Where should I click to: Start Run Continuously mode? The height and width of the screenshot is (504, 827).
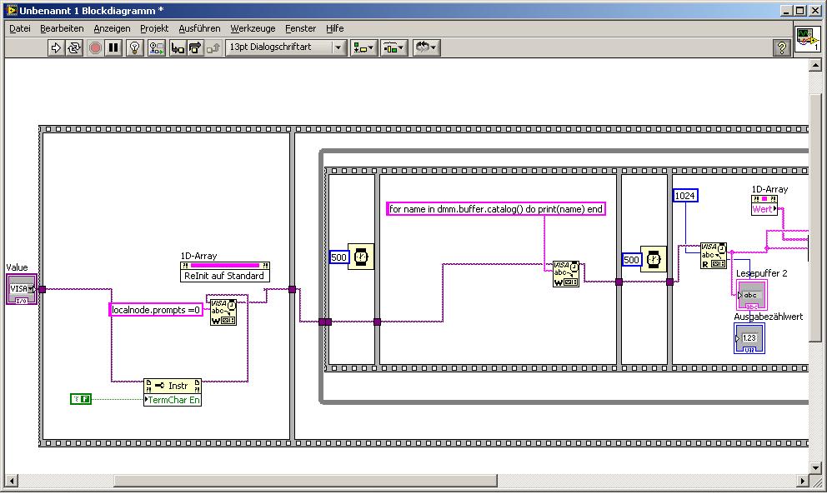point(74,48)
